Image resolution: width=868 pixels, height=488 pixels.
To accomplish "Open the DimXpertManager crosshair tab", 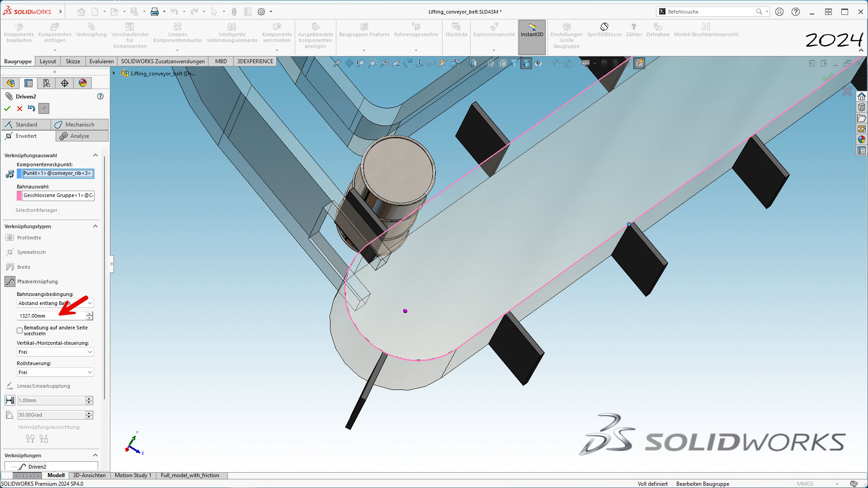I will point(65,83).
